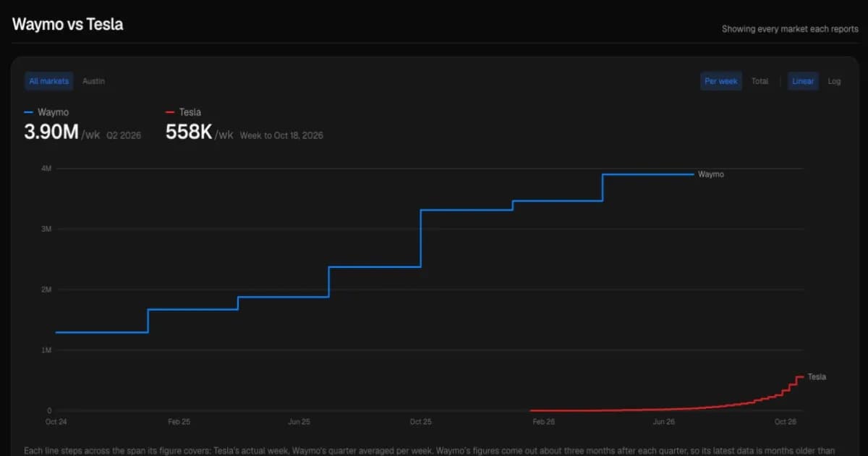
Task: Click the 0 y-axis label
Action: (49, 410)
